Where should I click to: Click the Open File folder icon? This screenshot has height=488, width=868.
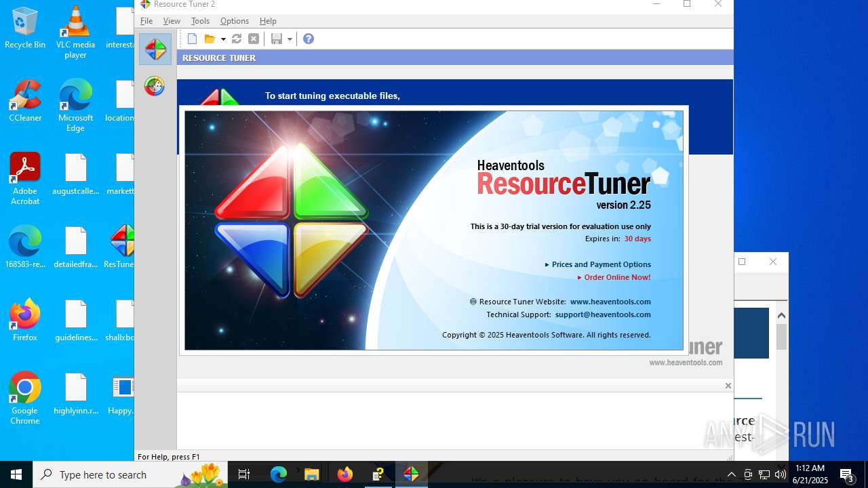coord(210,39)
